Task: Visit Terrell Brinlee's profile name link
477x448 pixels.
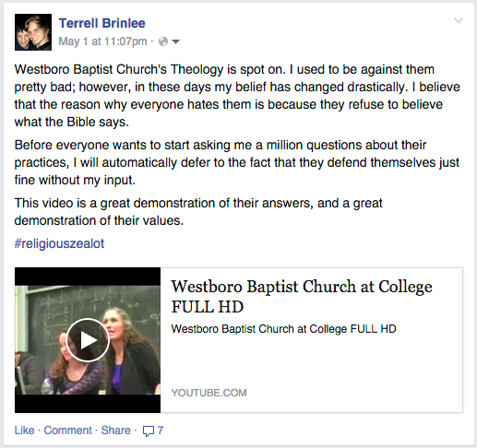Action: click(102, 23)
